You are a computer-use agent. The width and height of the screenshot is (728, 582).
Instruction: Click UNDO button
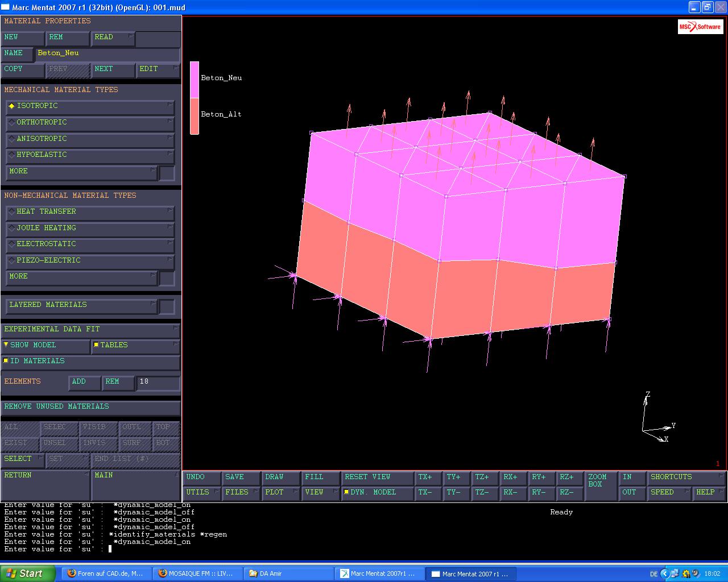(202, 477)
